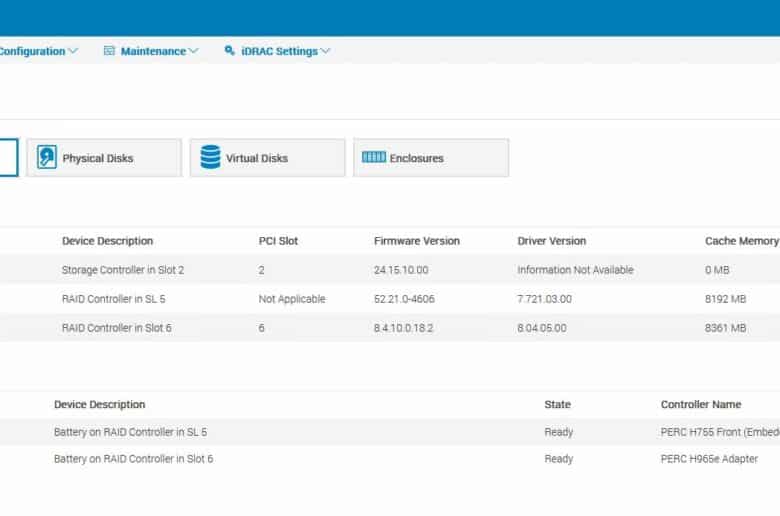This screenshot has width=780, height=516.
Task: Switch to the Physical Disks tab
Action: pyautogui.click(x=104, y=158)
